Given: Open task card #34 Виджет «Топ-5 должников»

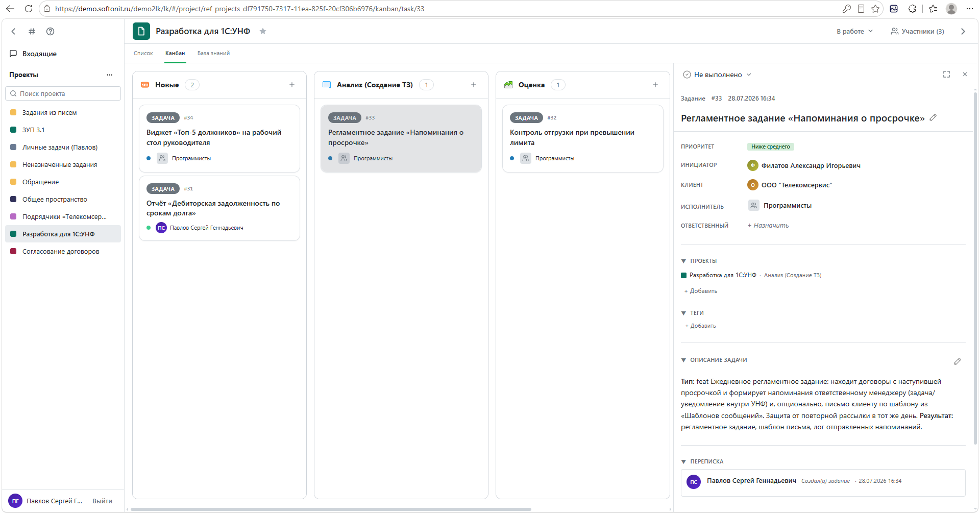Looking at the screenshot, I should click(x=219, y=138).
